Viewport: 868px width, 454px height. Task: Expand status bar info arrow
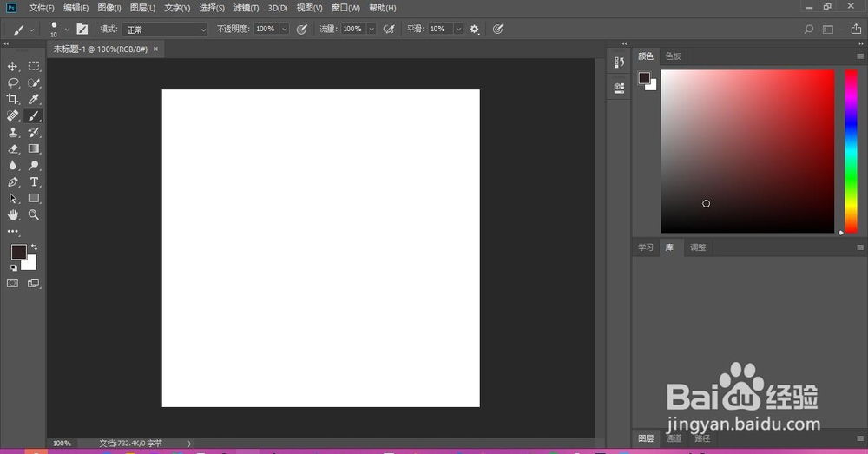[189, 444]
